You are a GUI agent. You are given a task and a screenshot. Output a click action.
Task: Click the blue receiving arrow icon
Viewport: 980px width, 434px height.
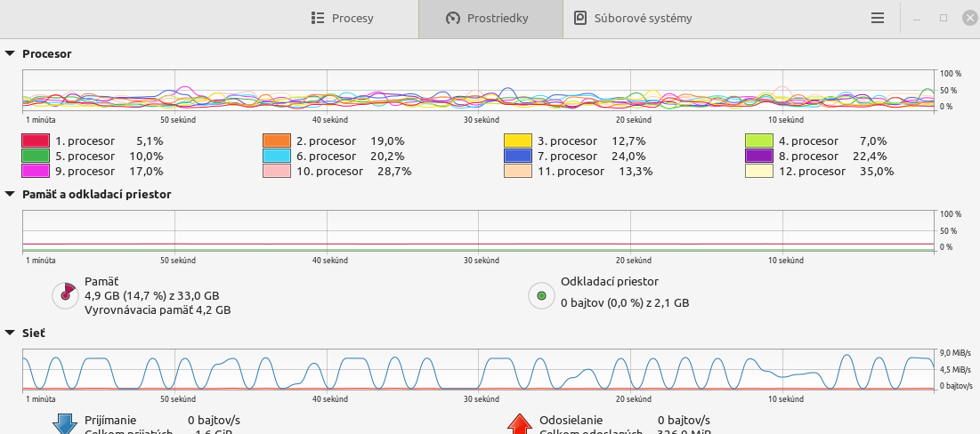click(64, 424)
